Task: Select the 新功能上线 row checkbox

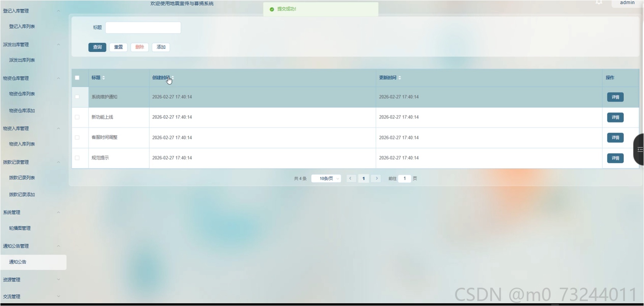Action: click(77, 117)
